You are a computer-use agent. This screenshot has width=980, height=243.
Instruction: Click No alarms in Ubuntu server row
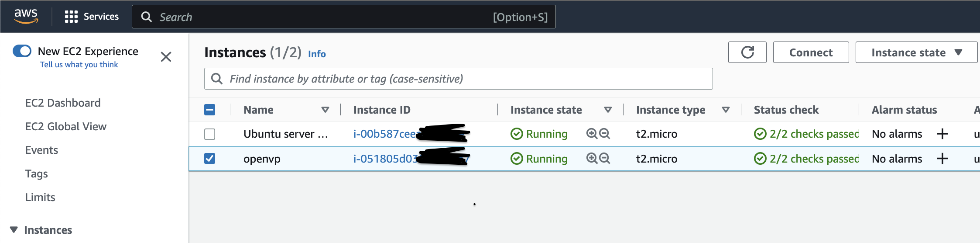coord(897,134)
